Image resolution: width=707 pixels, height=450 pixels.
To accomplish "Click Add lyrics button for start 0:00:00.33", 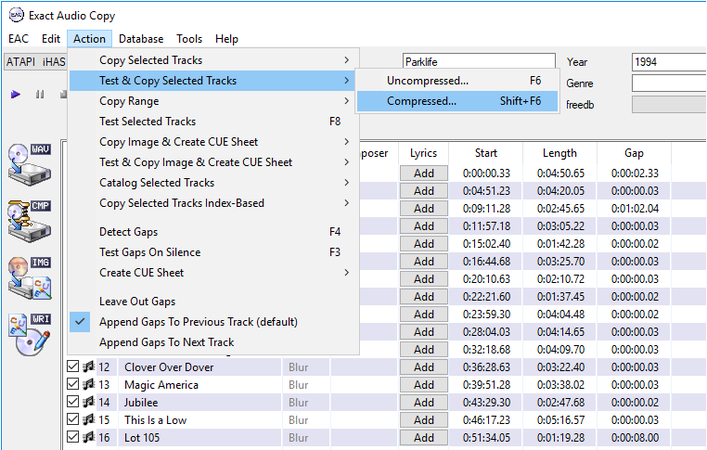I will 424,173.
